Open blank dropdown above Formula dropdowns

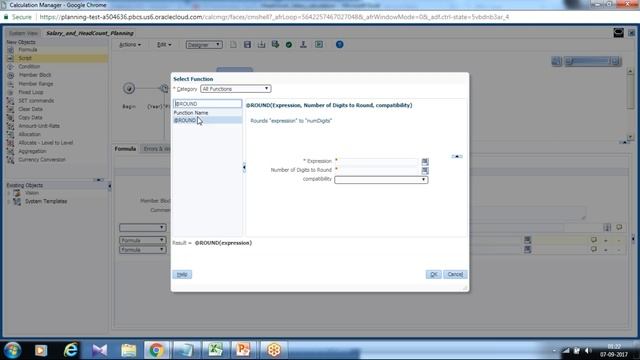tap(142, 227)
